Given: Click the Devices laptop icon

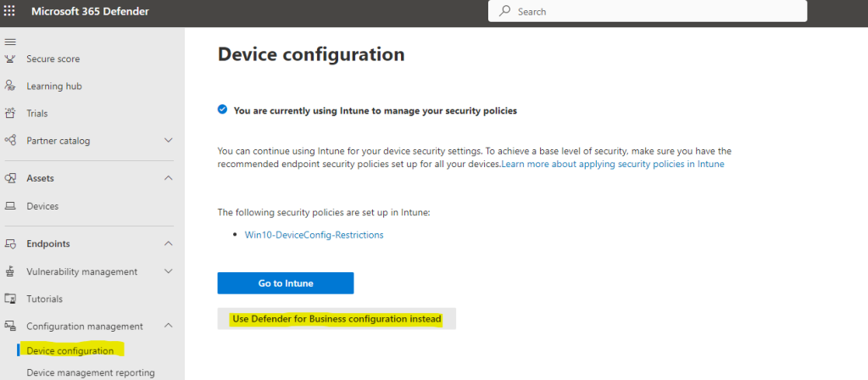Looking at the screenshot, I should click(10, 206).
